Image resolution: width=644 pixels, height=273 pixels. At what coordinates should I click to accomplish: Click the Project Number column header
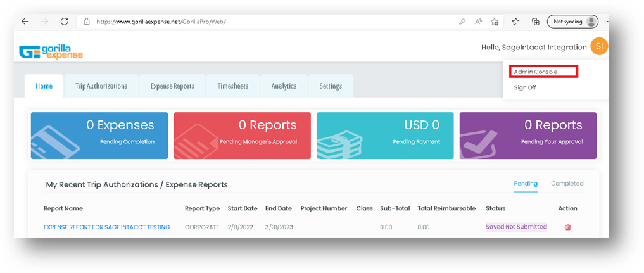(324, 208)
